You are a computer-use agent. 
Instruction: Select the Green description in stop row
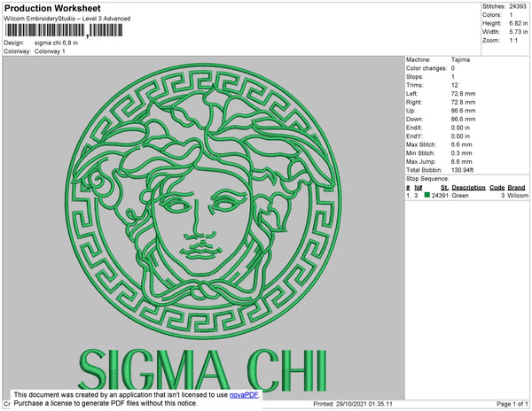pos(460,196)
